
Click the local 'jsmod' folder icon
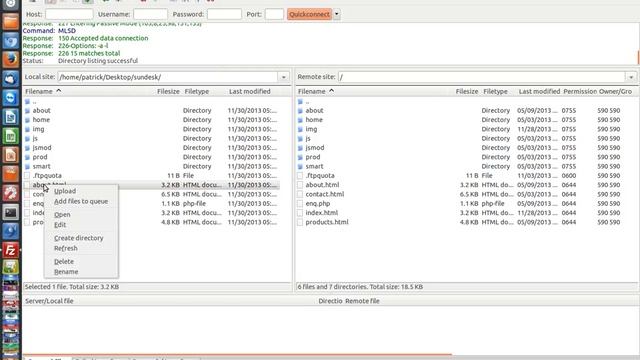coord(27,148)
